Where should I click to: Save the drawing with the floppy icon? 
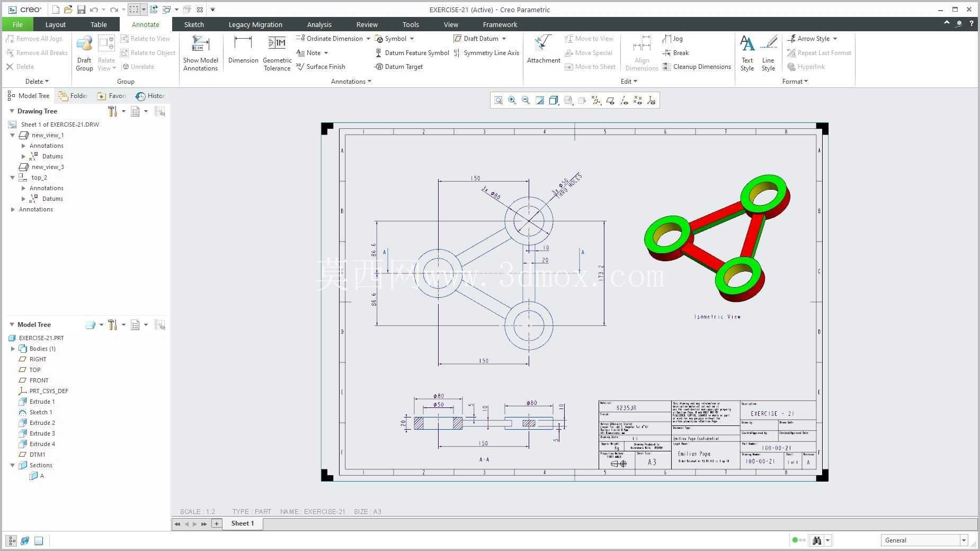pyautogui.click(x=81, y=10)
